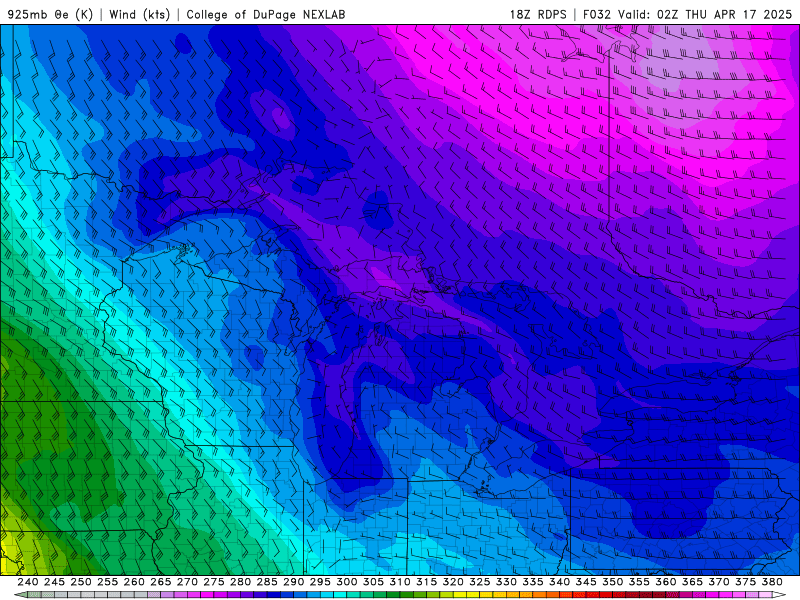This screenshot has width=800, height=600.
Task: Click the 355 value on the color scale
Action: click(x=639, y=582)
